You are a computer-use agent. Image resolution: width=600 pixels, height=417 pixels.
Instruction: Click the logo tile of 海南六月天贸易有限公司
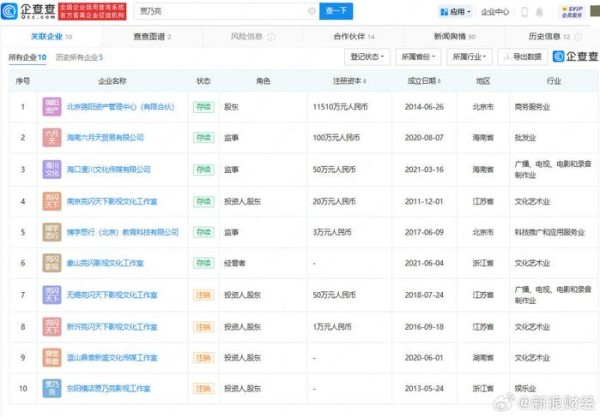click(x=52, y=138)
